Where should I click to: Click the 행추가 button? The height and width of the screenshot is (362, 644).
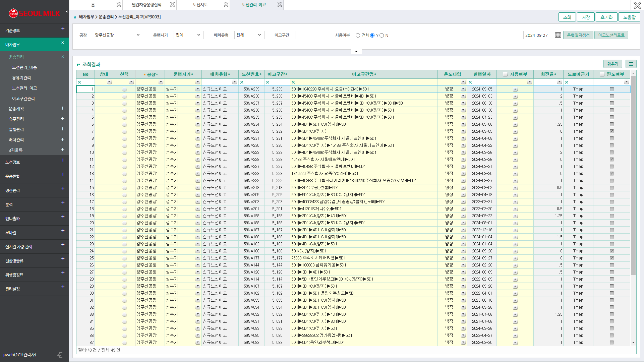613,64
